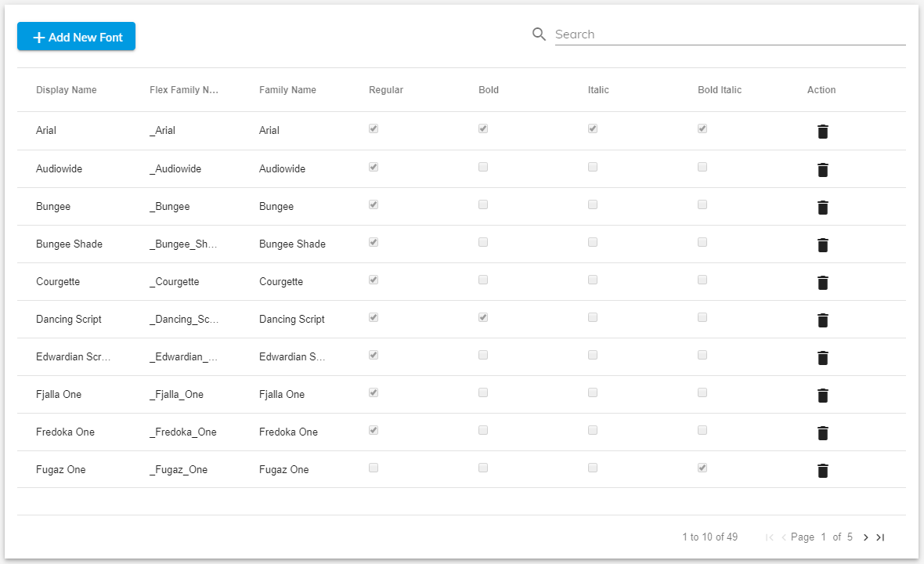Toggle Regular checkbox for Arial

[374, 128]
